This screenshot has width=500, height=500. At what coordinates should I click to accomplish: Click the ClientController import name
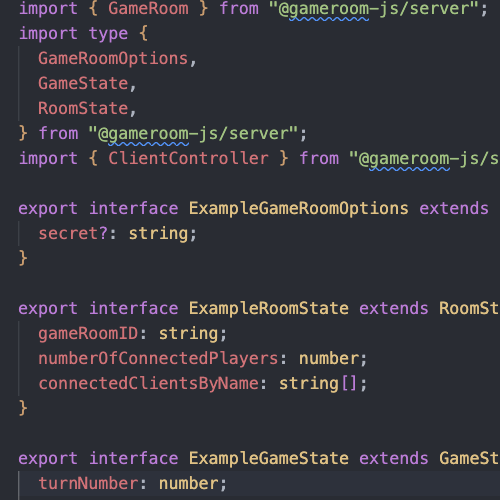[x=188, y=158]
